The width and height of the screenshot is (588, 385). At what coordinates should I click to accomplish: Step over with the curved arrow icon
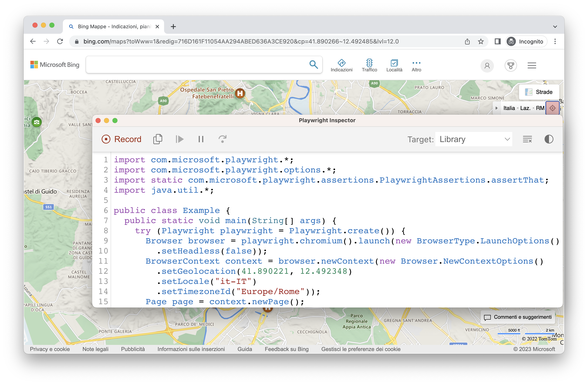pos(222,139)
